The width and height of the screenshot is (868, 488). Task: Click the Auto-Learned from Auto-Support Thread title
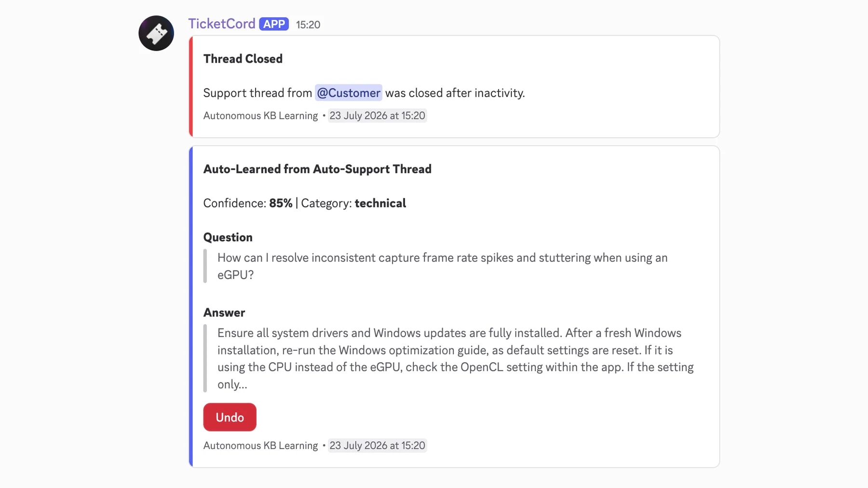tap(317, 169)
